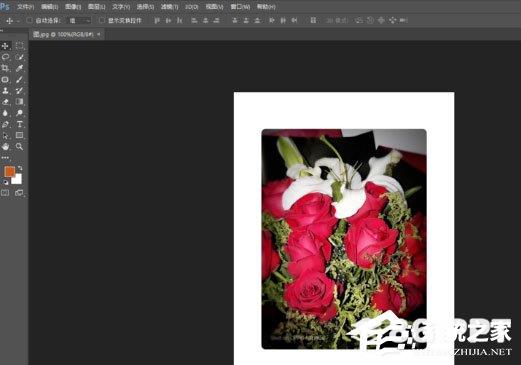521x365 pixels.
Task: Select the Crop tool
Action: tap(5, 68)
